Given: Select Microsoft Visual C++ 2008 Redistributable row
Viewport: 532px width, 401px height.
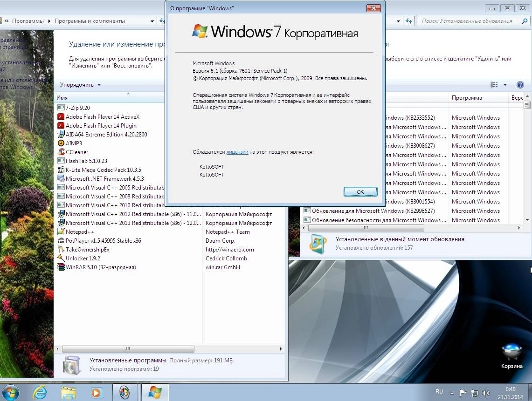Looking at the screenshot, I should [111, 196].
